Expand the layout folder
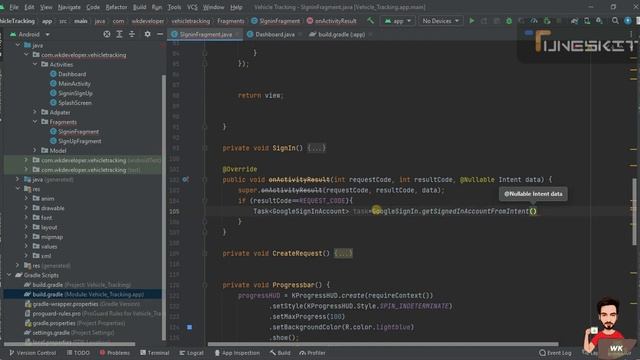This screenshot has height=360, width=640. 26,227
